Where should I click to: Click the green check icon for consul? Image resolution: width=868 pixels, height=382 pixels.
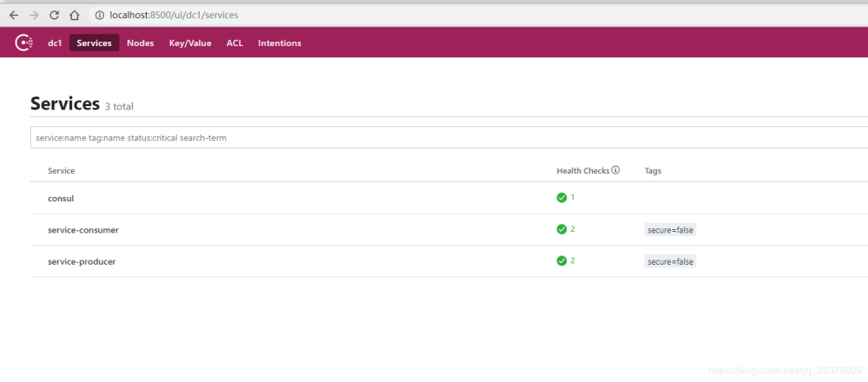click(562, 198)
